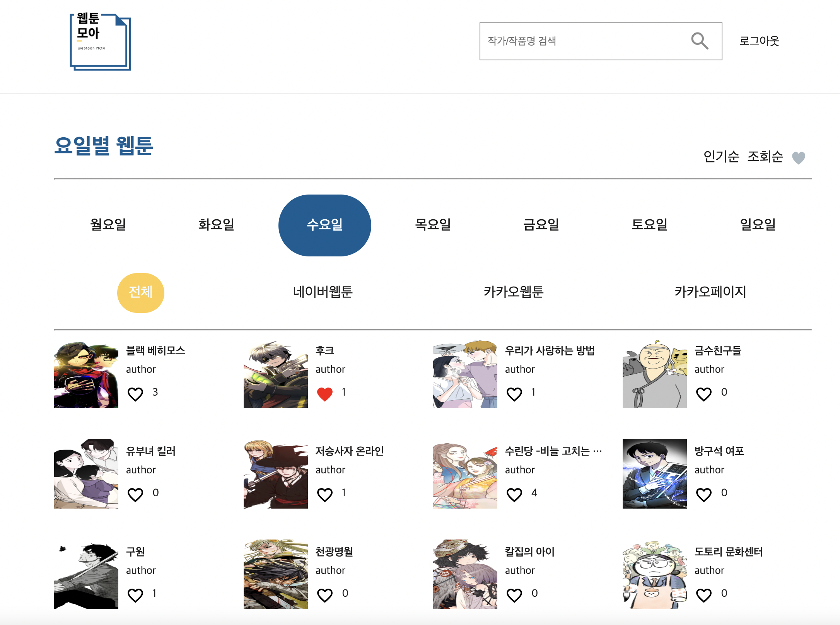This screenshot has height=625, width=840.
Task: Switch to 금요일 tab
Action: tap(541, 225)
